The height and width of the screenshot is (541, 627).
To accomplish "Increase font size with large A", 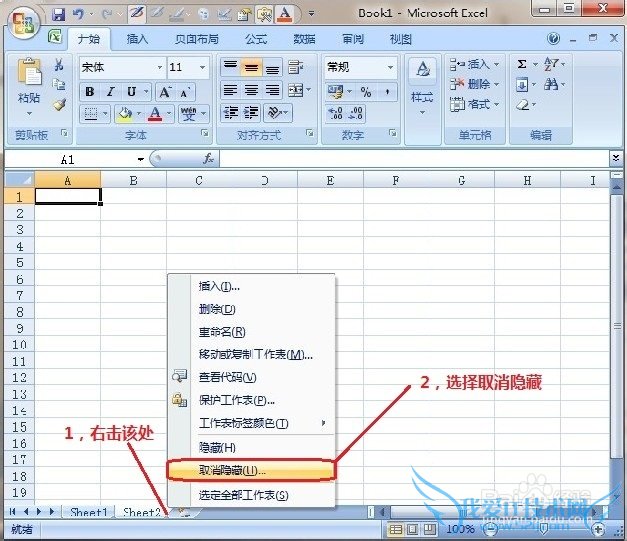I will [164, 92].
